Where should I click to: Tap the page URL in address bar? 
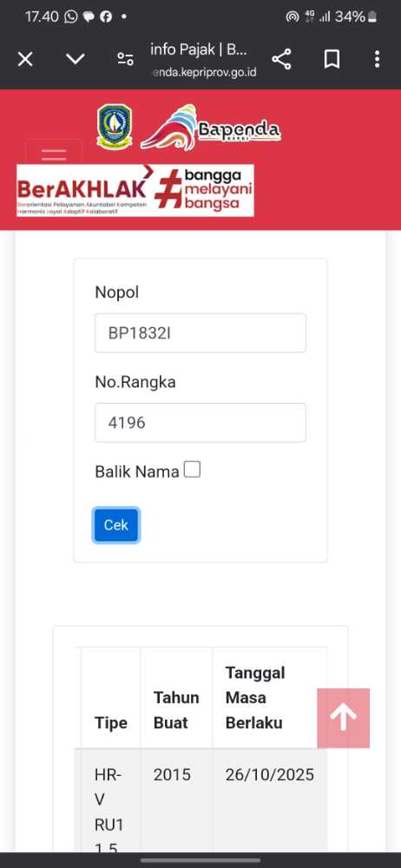pos(204,72)
